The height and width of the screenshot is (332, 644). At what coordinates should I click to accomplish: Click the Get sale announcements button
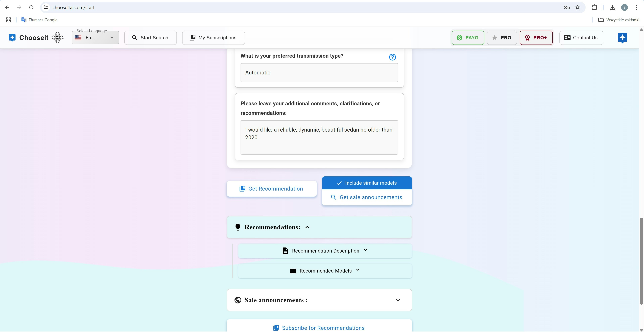pyautogui.click(x=367, y=197)
